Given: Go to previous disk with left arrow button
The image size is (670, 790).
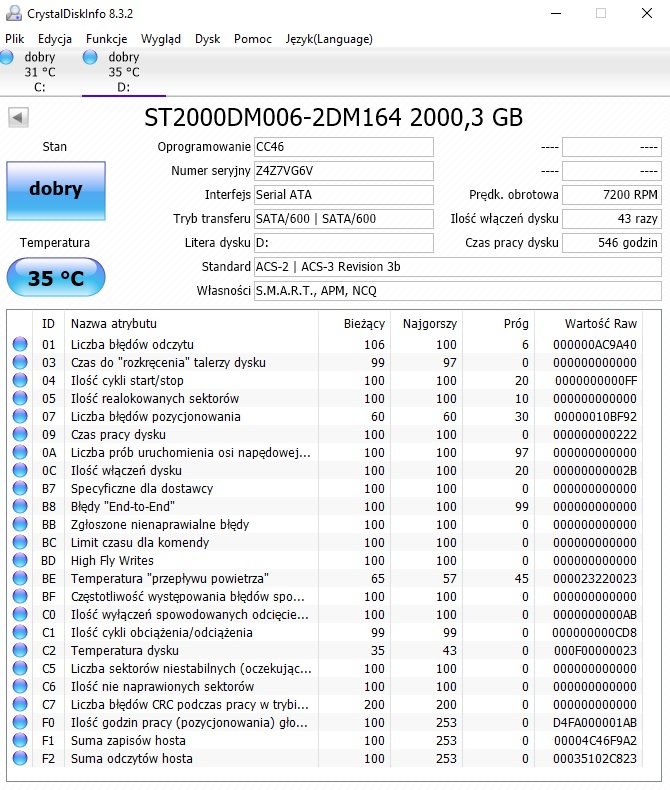Looking at the screenshot, I should (x=18, y=118).
